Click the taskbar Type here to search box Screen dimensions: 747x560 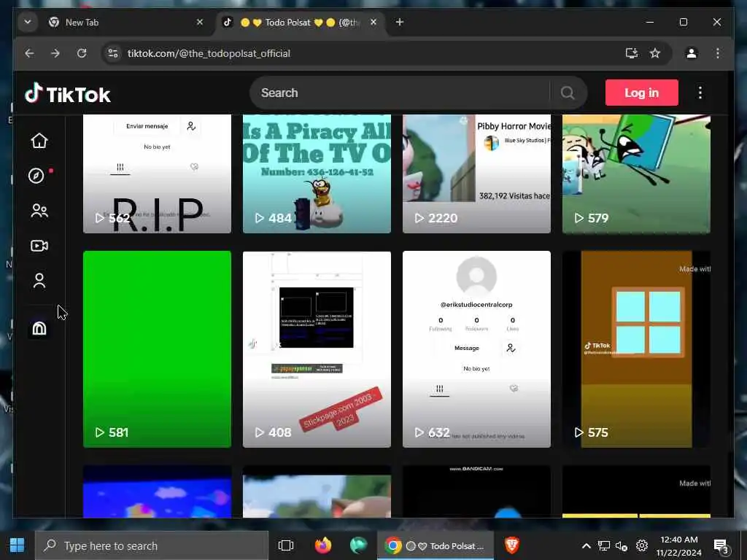coord(152,545)
